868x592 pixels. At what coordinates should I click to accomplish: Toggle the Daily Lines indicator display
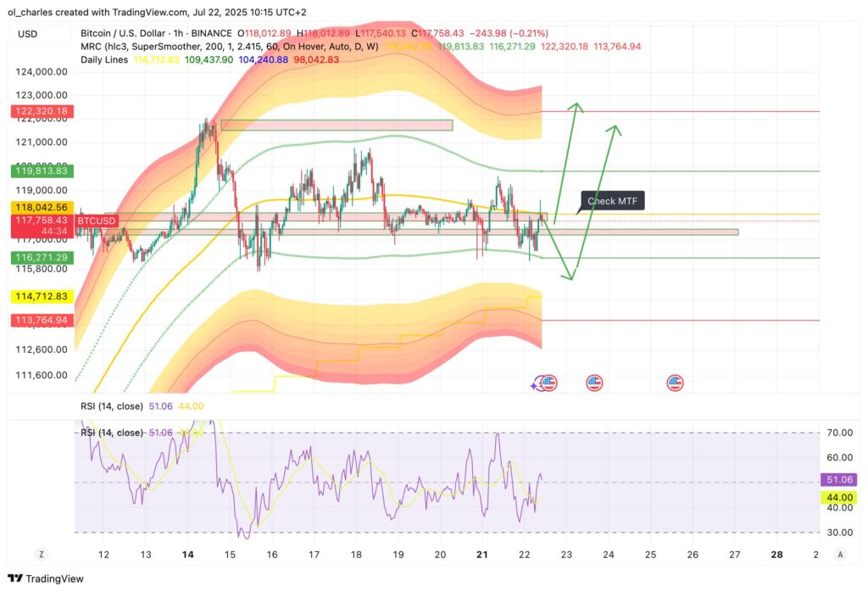103,60
